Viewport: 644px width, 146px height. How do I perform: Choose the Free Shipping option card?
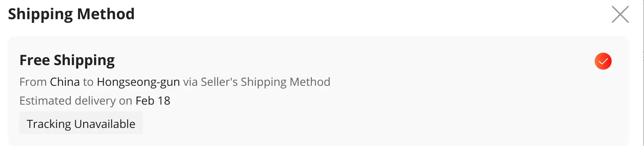(318, 91)
